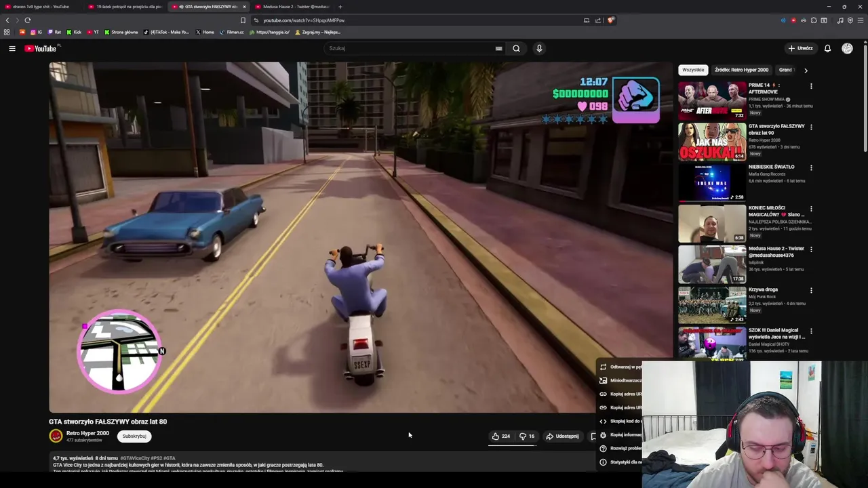Open the Kick bookmark
Image resolution: width=868 pixels, height=488 pixels.
[x=74, y=32]
